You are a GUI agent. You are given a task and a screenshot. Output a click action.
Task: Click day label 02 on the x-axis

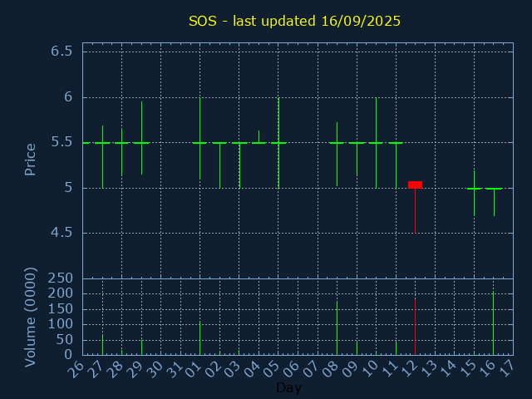(213, 369)
